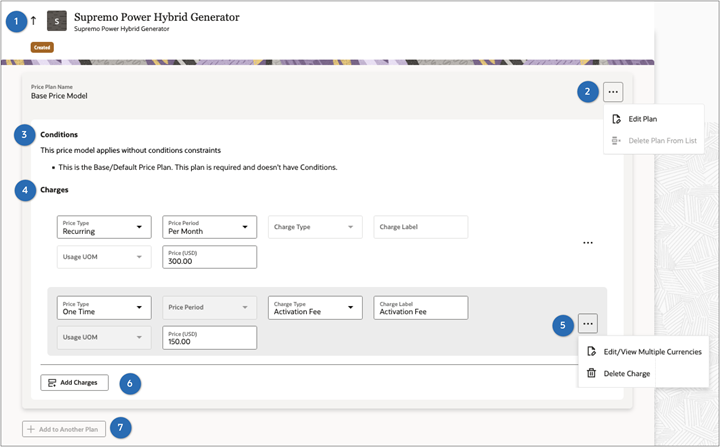Open the Base Price Model actions menu

click(614, 92)
